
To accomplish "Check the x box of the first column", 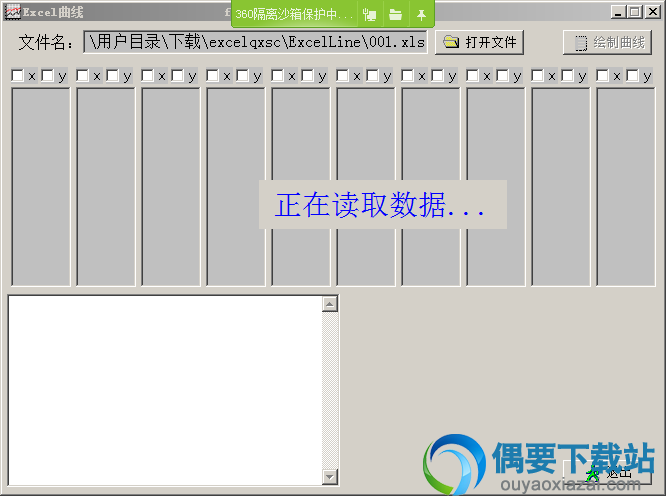I will click(17, 76).
